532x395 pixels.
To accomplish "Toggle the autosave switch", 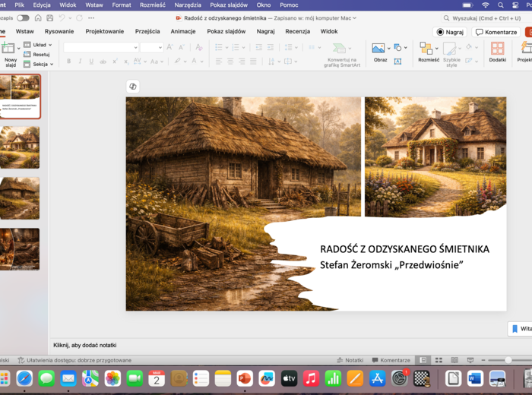I will click(23, 17).
